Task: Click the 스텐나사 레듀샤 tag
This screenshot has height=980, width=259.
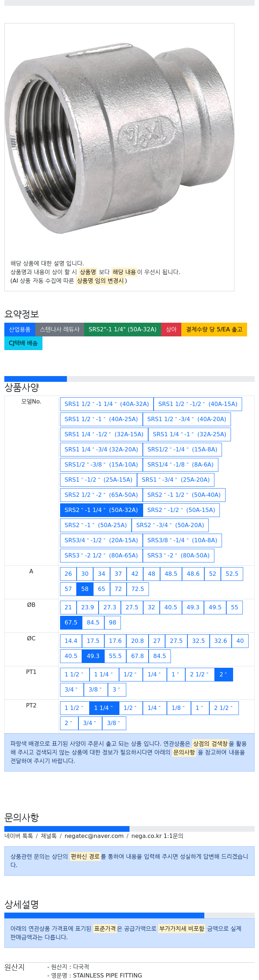Action: tap(60, 329)
